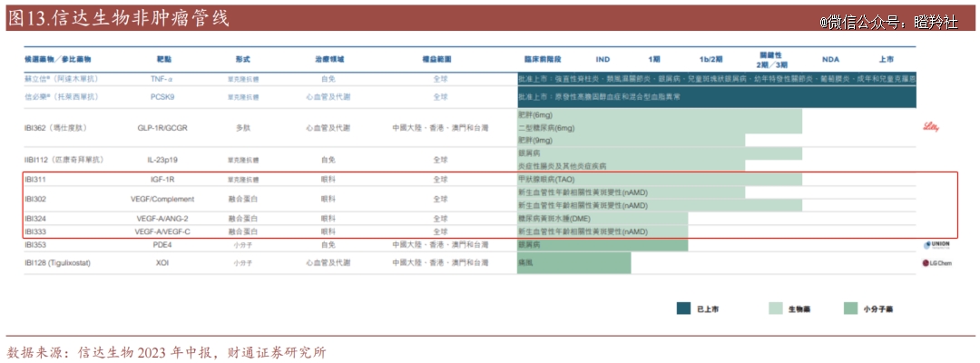This screenshot has width=980, height=363.
Task: Click the 肥胖(9mg) indication bar
Action: (632, 140)
